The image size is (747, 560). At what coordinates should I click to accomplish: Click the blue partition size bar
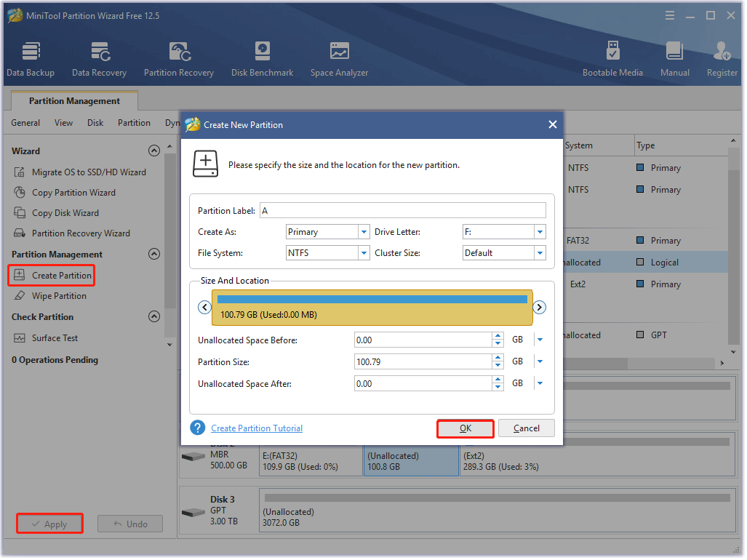(x=373, y=300)
